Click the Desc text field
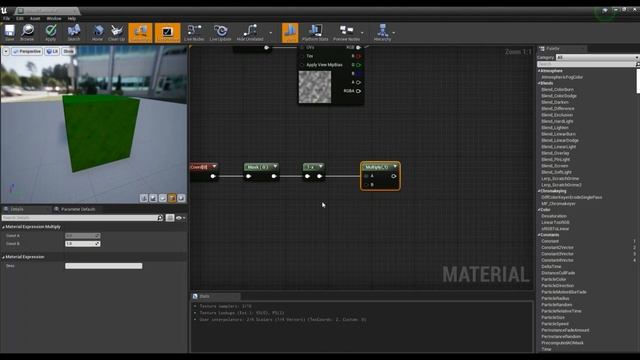The height and width of the screenshot is (360, 640). click(x=104, y=266)
